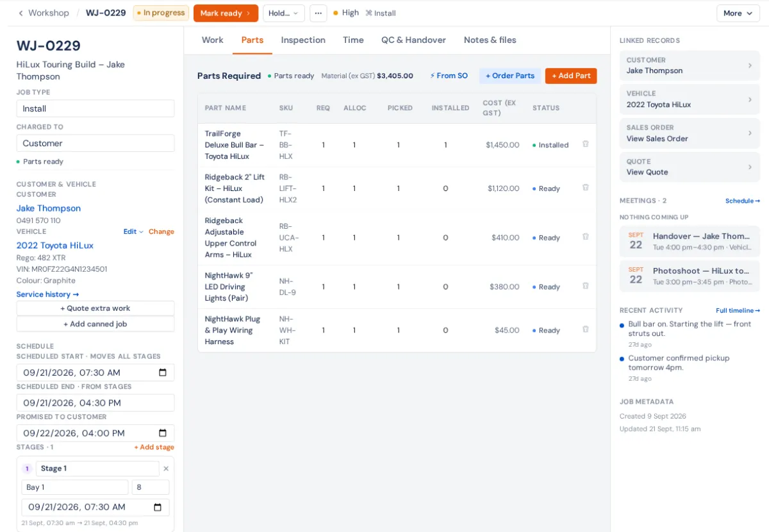Remove the Ridgeback Adjustable Upper Control Arms part

tap(585, 237)
